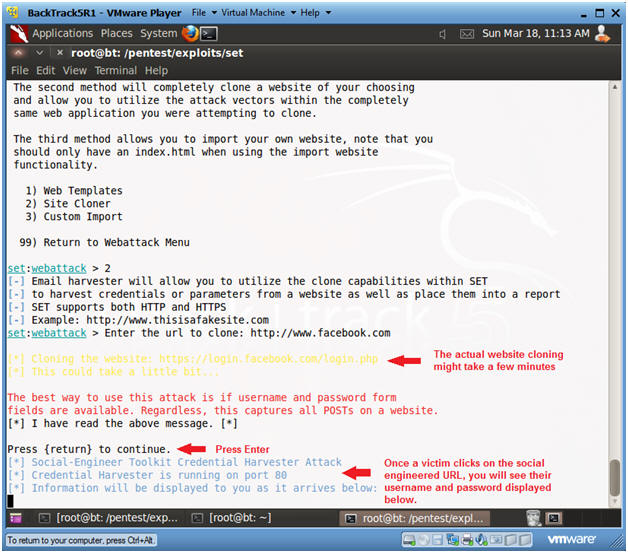Click the VMware Player window icon
This screenshot has height=553, width=628.
click(x=13, y=12)
